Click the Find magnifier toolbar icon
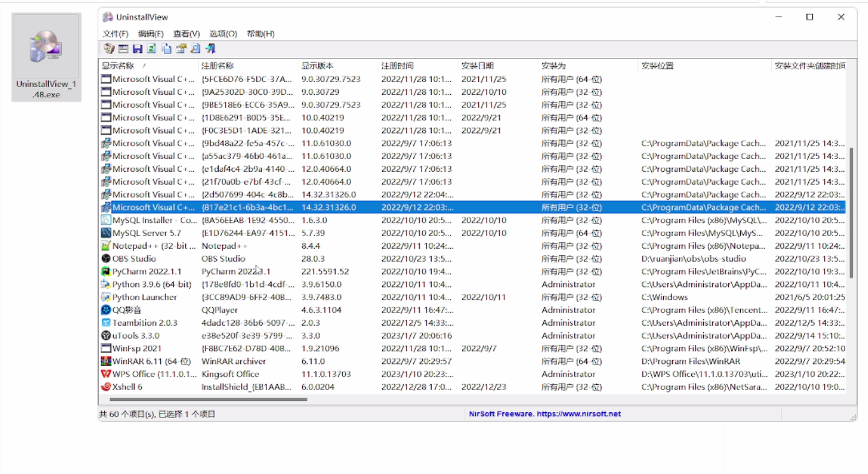This screenshot has width=868, height=474. click(195, 49)
